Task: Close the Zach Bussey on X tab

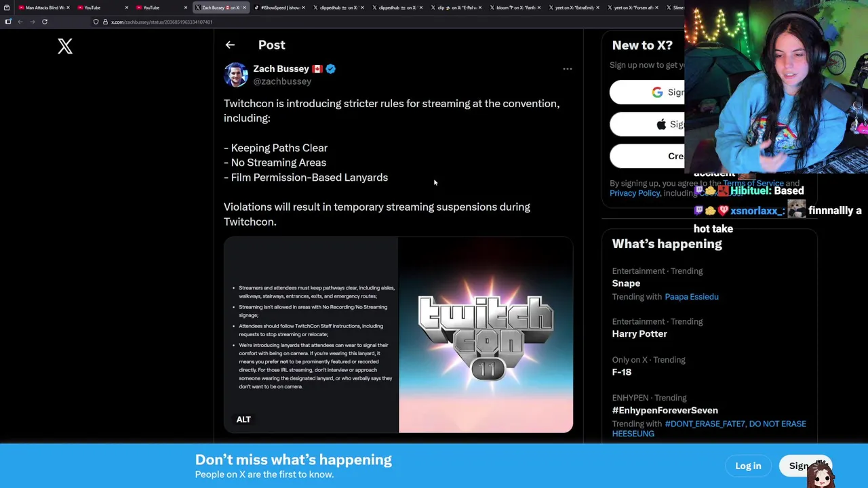Action: [x=245, y=7]
